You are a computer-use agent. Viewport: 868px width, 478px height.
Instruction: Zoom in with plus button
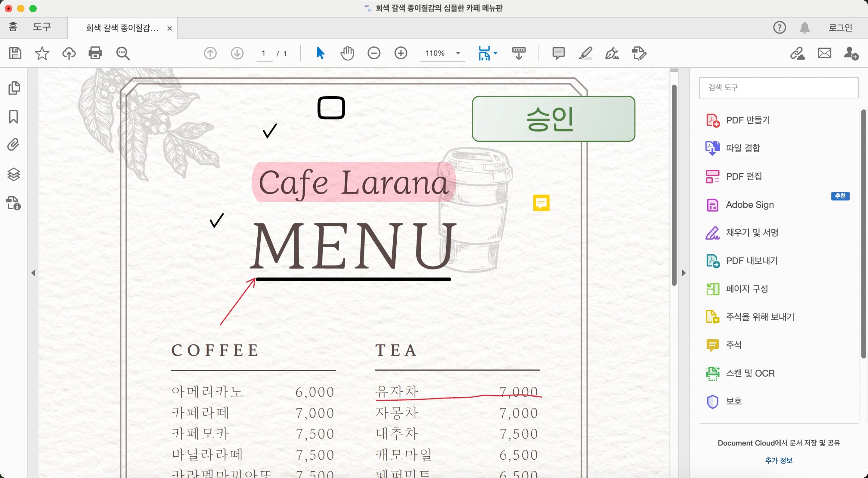tap(401, 53)
